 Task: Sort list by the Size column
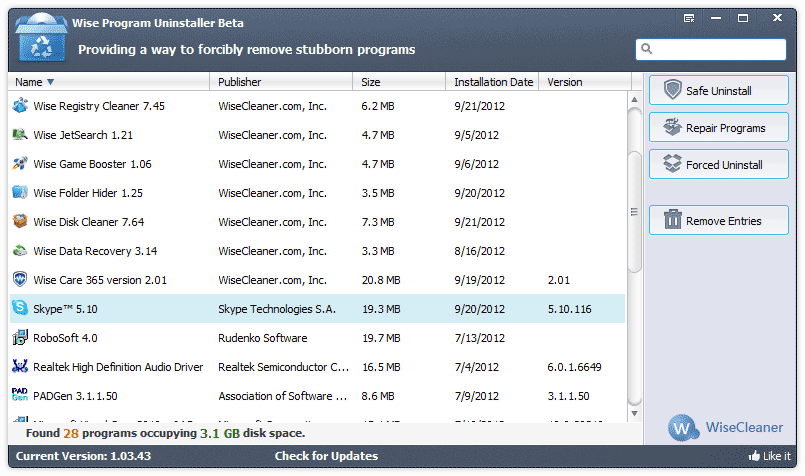(x=399, y=82)
